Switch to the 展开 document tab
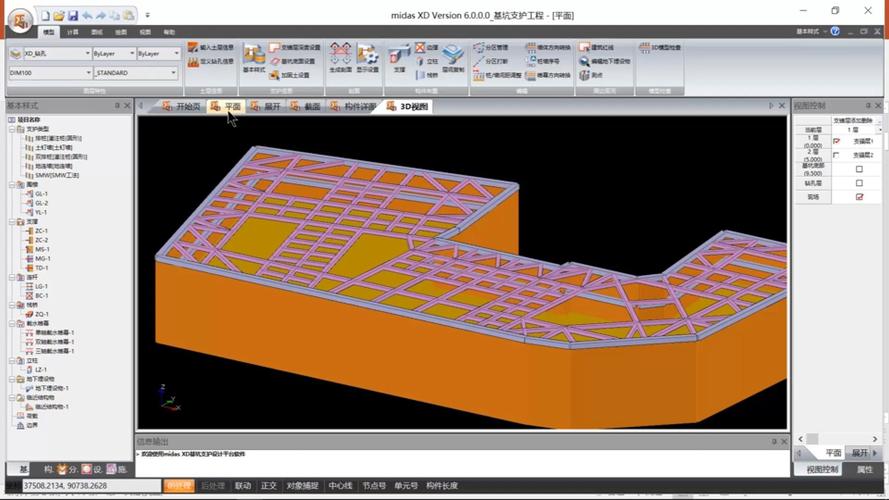 (266, 107)
